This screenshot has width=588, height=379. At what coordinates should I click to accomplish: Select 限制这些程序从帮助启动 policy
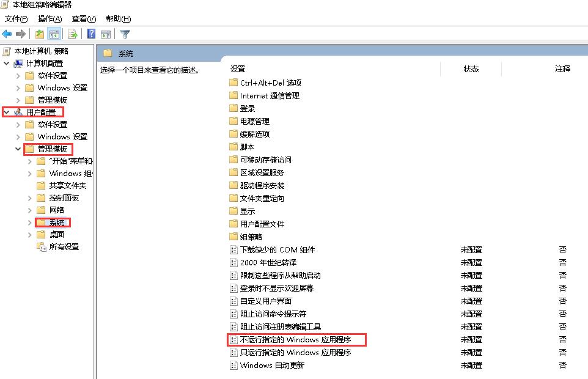280,276
